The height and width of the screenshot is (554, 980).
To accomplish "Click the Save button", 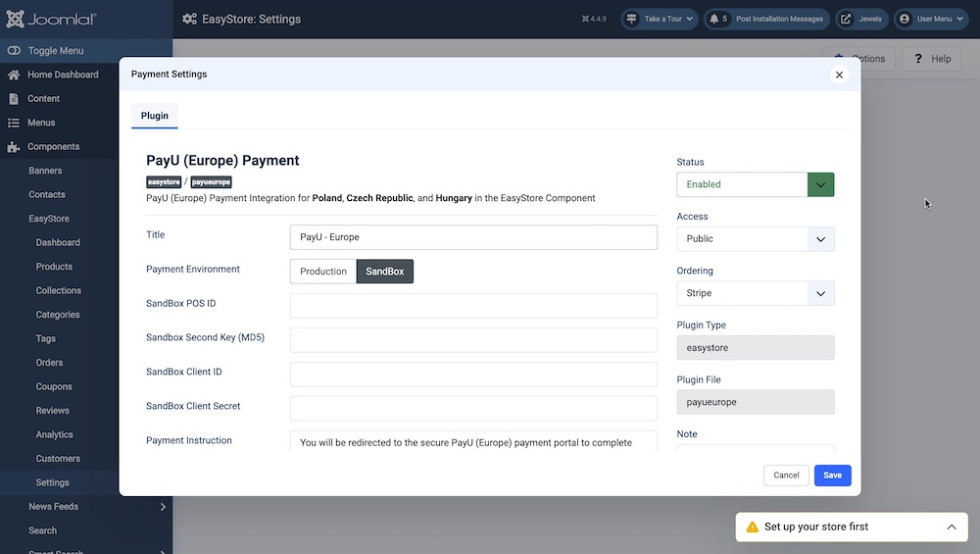I will tap(832, 476).
